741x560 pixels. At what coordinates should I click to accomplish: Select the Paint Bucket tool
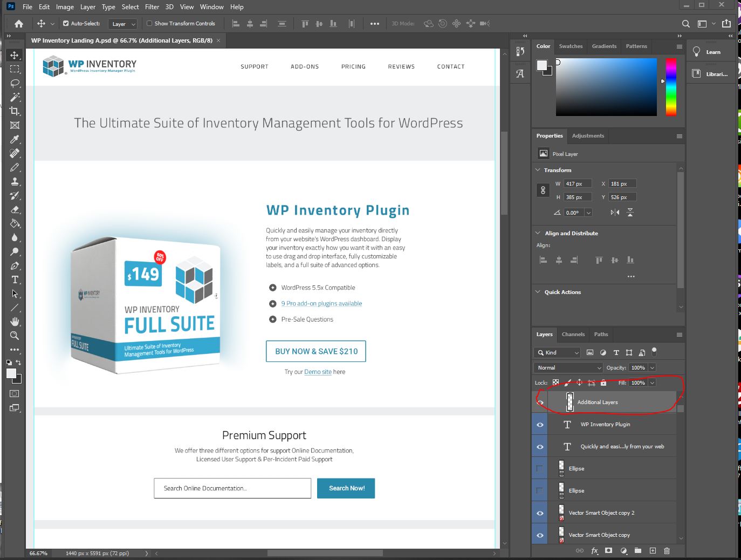click(x=15, y=223)
